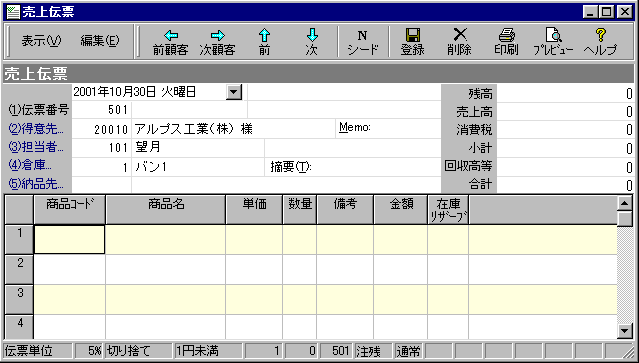Click grid scrollbar down arrow
Image resolution: width=639 pixels, height=363 pixels.
pos(625,331)
